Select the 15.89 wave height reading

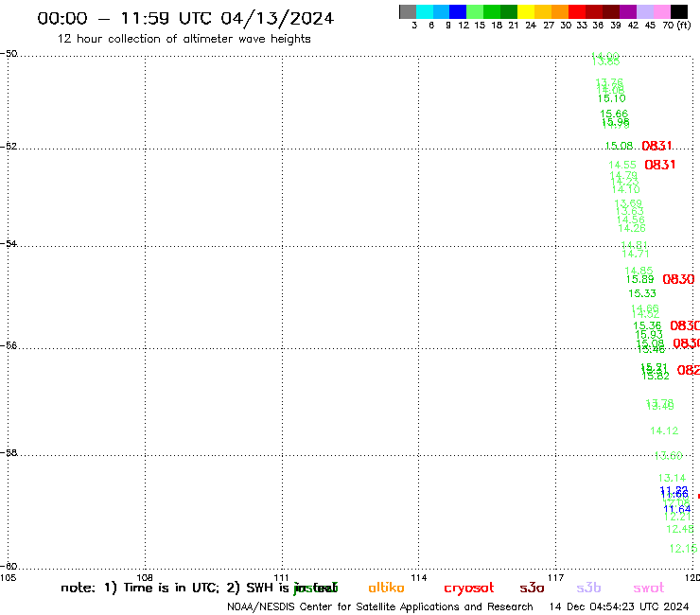[x=639, y=279]
